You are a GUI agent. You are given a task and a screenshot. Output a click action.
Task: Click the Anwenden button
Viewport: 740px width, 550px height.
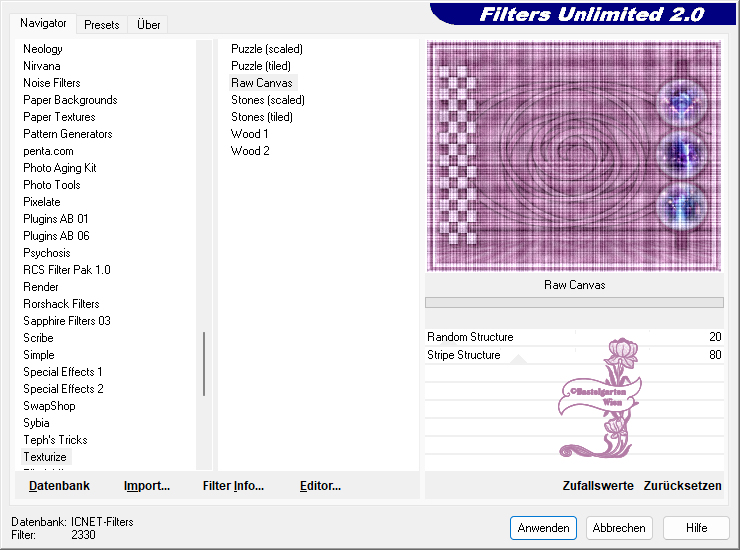[x=543, y=527]
